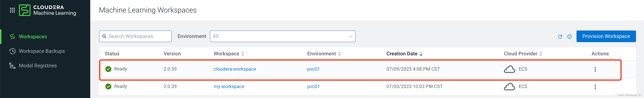Click the refresh workspaces icon
644x98 pixels.
pos(560,37)
